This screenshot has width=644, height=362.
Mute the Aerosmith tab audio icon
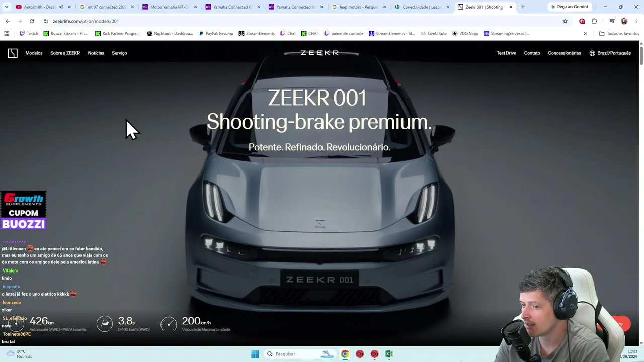(61, 7)
